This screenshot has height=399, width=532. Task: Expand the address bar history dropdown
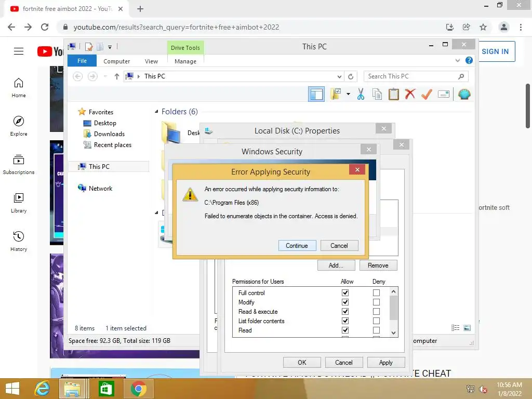pyautogui.click(x=339, y=77)
